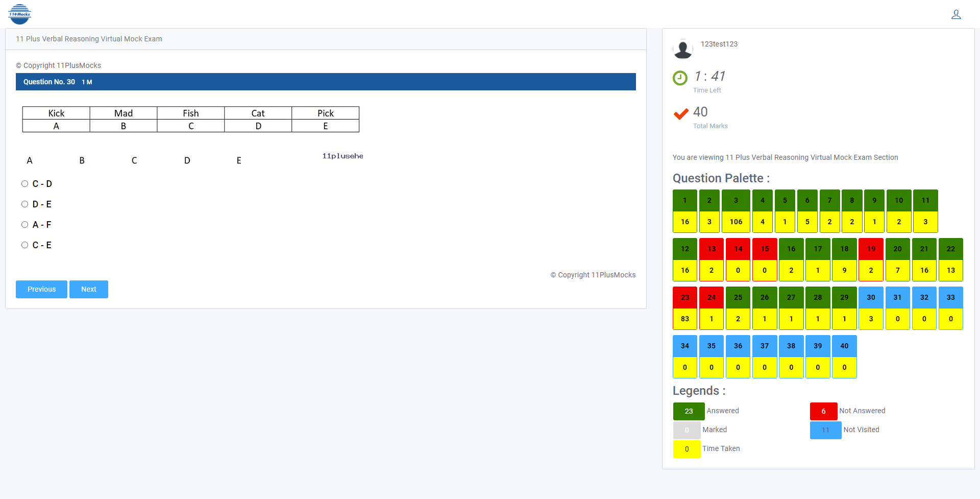
Task: Pick the C - E radio option
Action: (24, 245)
